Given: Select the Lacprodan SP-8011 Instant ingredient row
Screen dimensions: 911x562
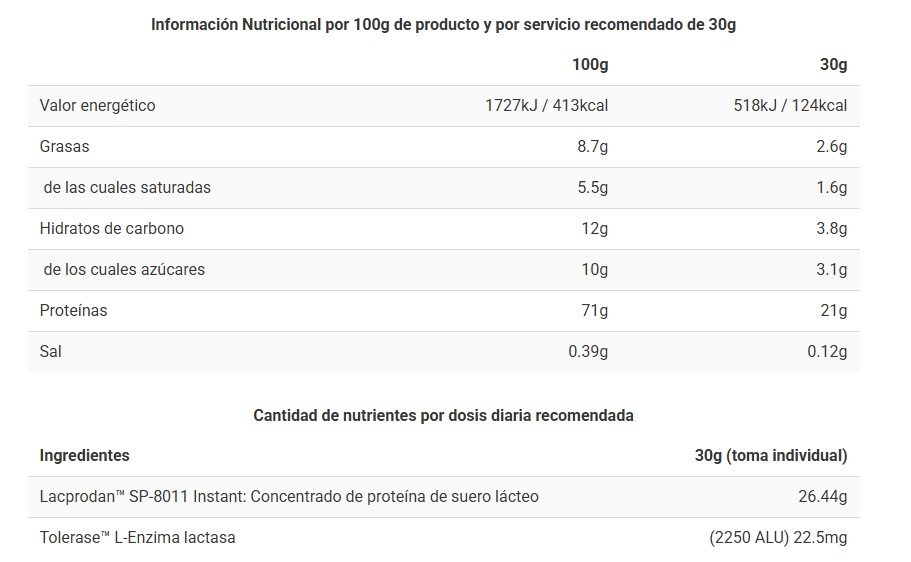Looking at the screenshot, I should (289, 497).
